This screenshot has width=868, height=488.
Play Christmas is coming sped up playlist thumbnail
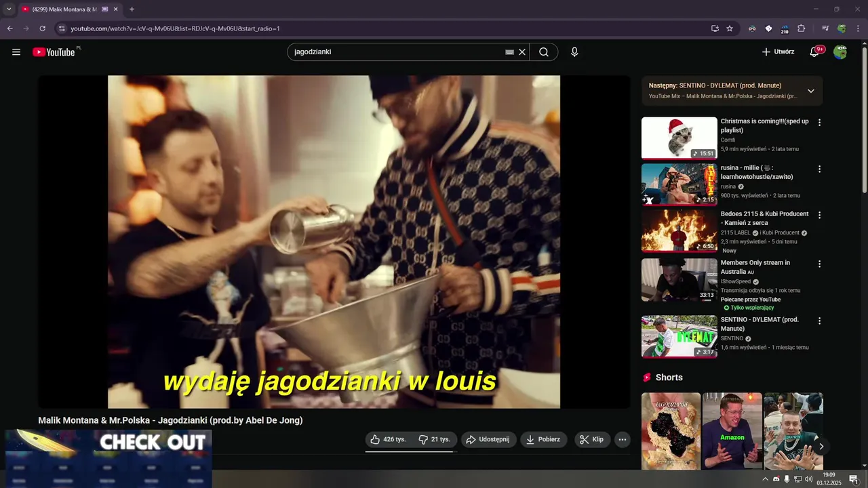point(679,138)
